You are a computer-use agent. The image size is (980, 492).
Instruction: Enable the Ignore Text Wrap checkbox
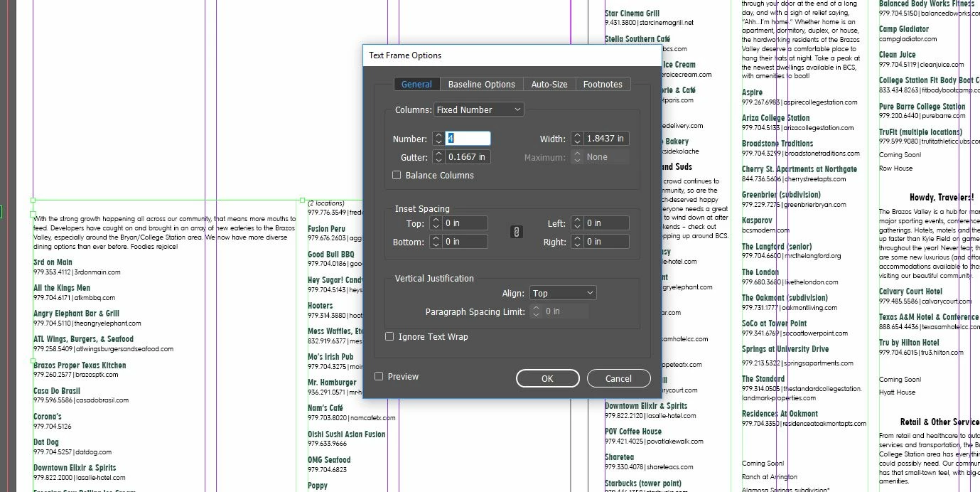click(x=389, y=336)
